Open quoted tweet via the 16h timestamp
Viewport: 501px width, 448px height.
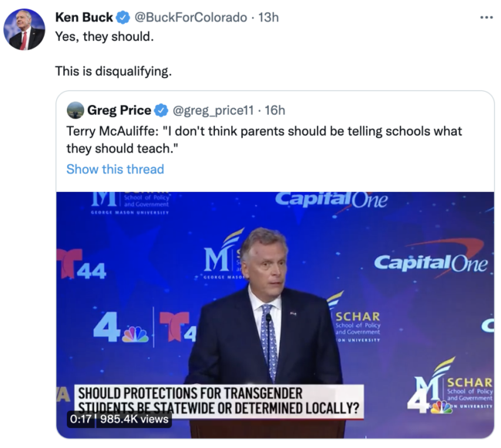[275, 110]
